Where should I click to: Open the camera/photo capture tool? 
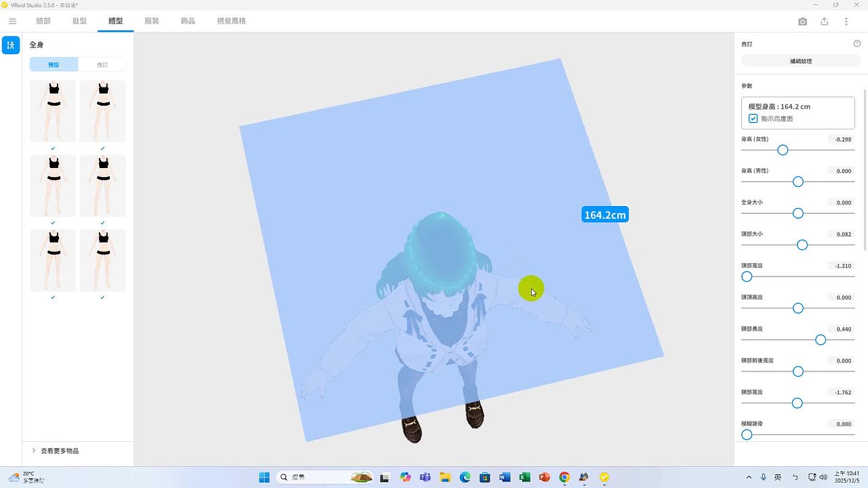click(802, 21)
